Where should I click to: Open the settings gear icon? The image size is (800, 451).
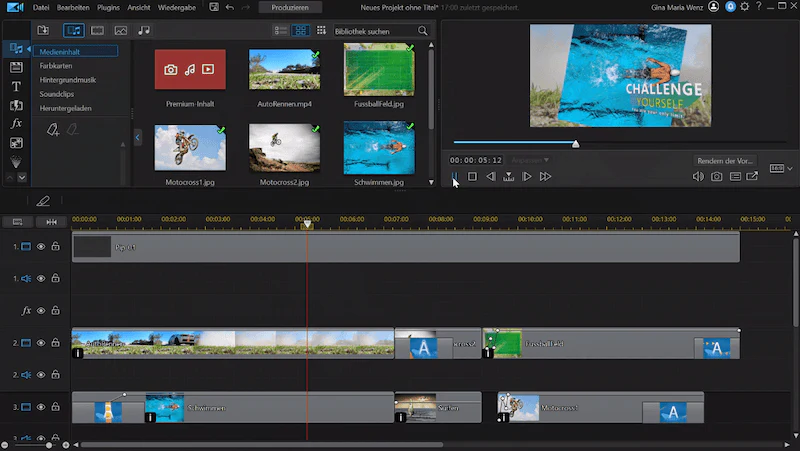point(745,7)
